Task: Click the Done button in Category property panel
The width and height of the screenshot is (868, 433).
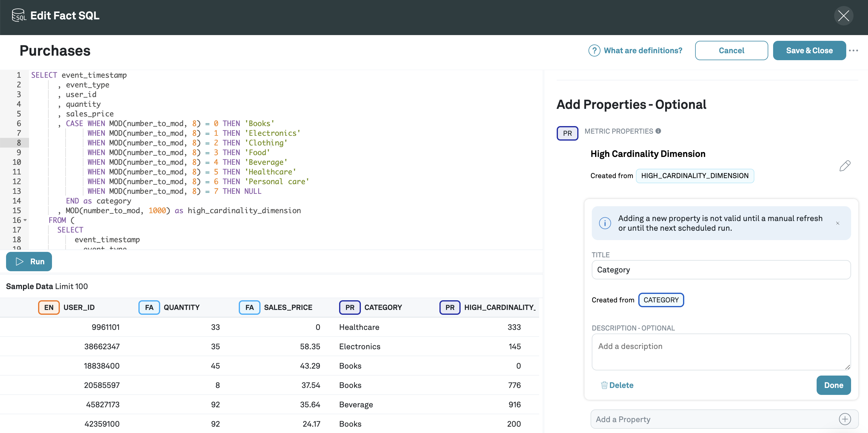Action: click(834, 385)
